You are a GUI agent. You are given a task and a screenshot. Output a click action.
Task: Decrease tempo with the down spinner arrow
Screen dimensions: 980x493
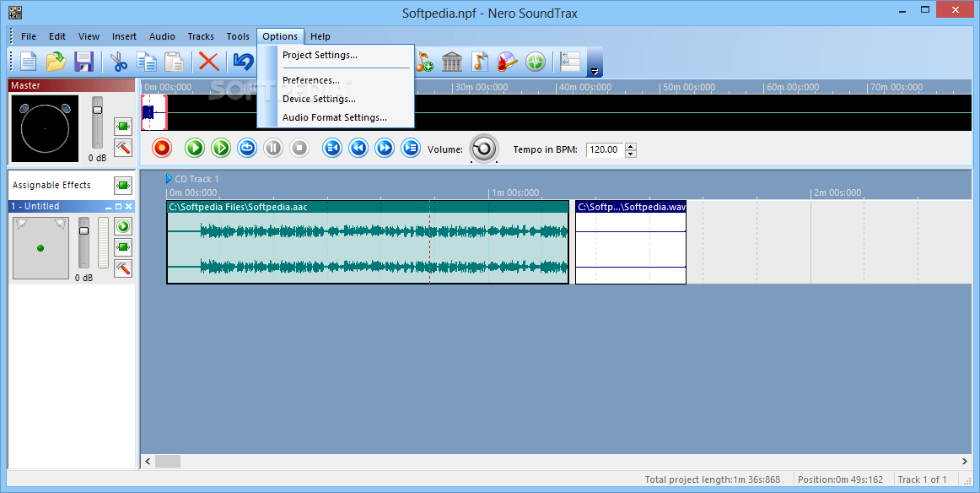click(x=631, y=154)
